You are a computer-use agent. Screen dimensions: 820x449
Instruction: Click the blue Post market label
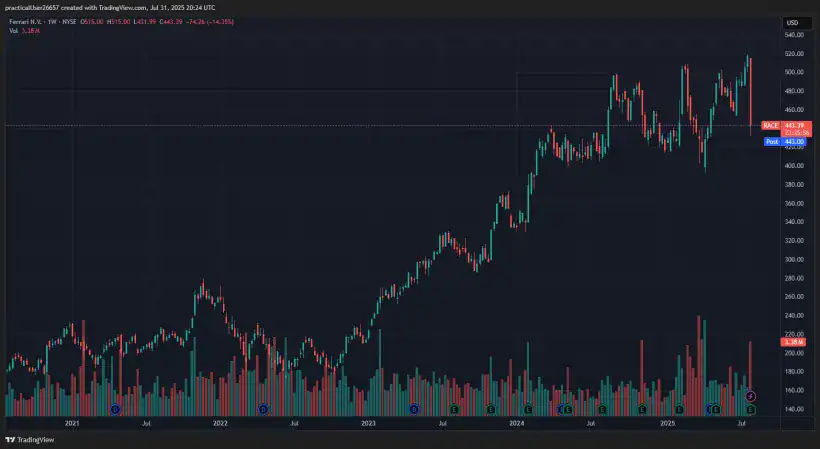click(x=772, y=142)
